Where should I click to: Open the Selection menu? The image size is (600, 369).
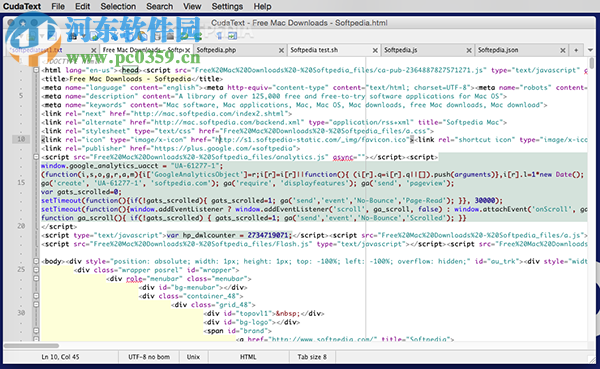118,6
